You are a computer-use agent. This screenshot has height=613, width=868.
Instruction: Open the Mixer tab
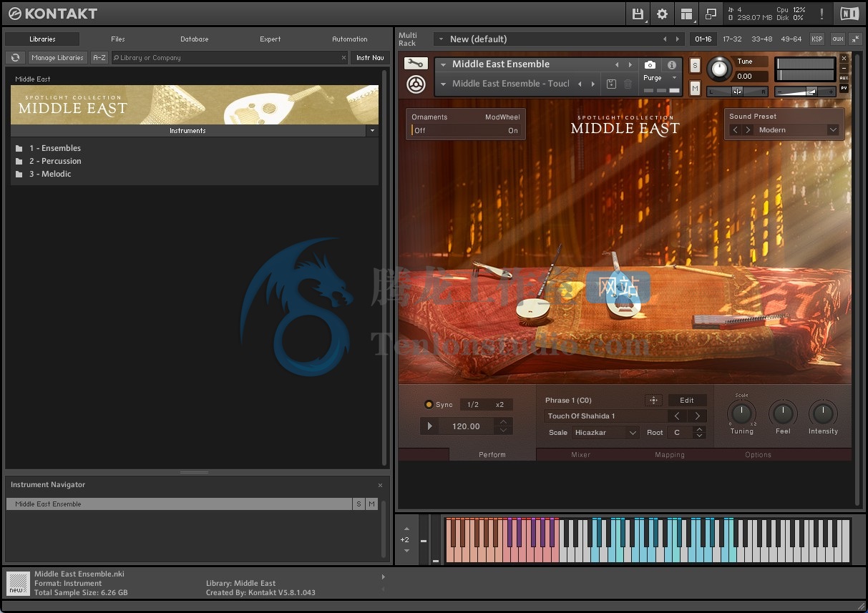click(581, 455)
